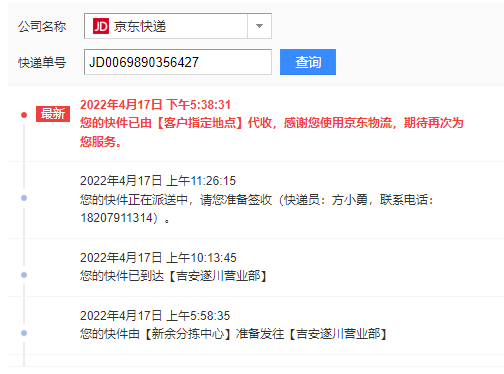
Task: Click timestamp 2022年4月17日 上午10:13:45
Action: coord(158,258)
